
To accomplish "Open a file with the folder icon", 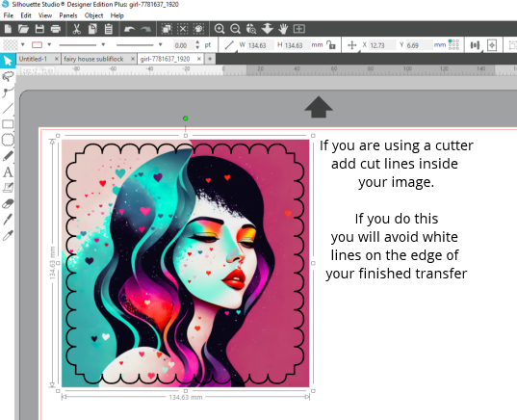I will 23,29.
